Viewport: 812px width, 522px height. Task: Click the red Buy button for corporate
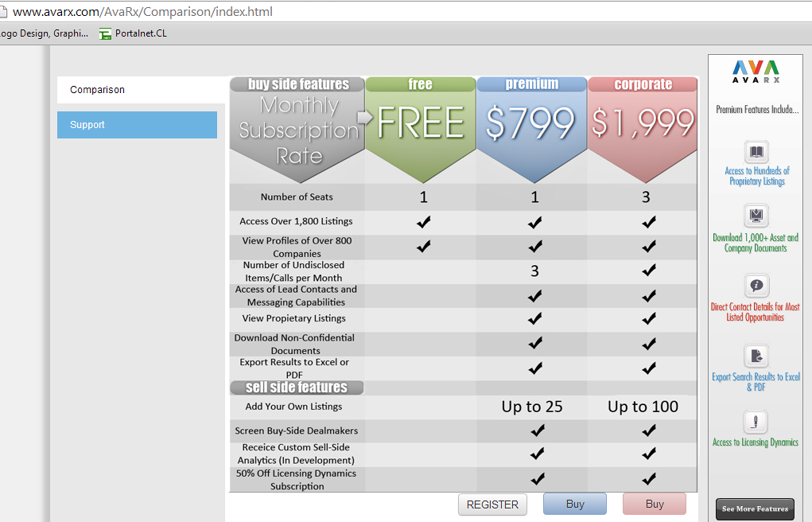coord(655,504)
